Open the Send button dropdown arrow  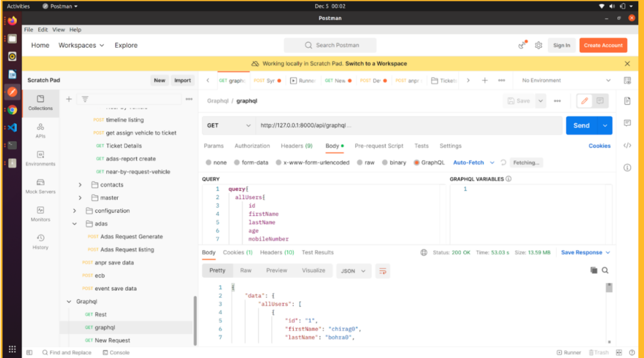coord(604,126)
